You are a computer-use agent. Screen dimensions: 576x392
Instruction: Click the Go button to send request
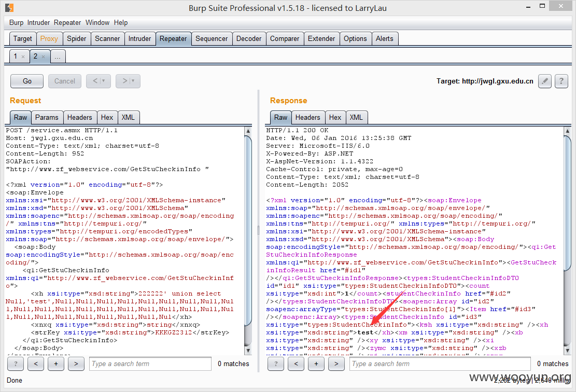27,81
